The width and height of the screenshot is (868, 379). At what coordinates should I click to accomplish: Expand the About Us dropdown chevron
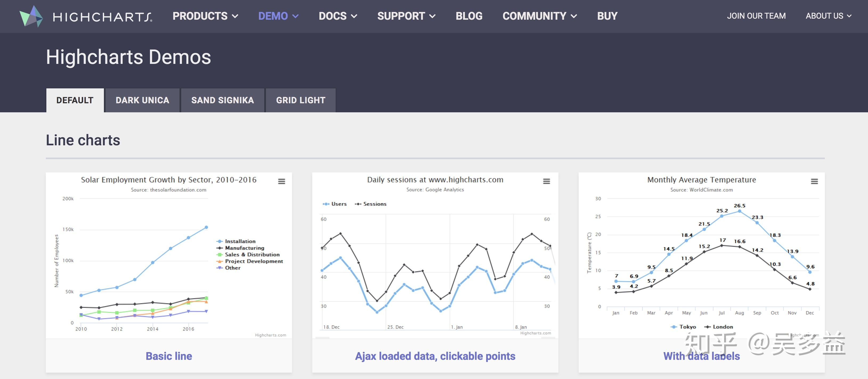pyautogui.click(x=849, y=16)
